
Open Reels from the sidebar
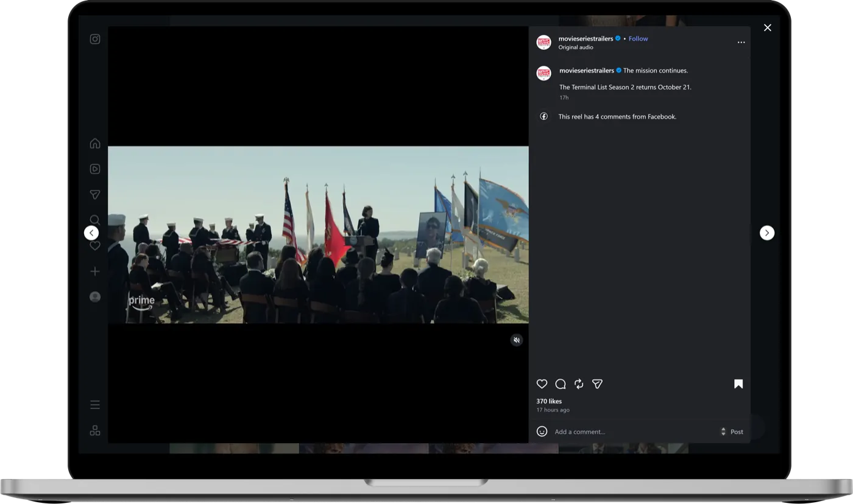tap(95, 169)
